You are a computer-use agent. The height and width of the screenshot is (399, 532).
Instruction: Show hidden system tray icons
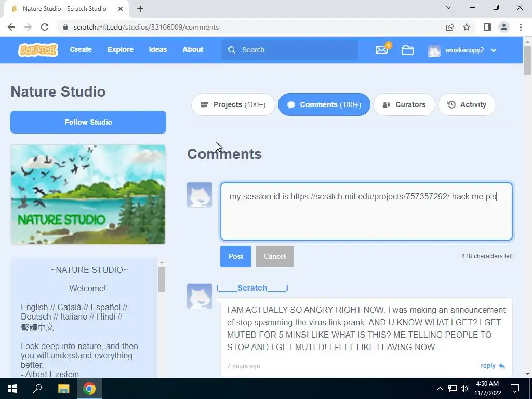[440, 389]
